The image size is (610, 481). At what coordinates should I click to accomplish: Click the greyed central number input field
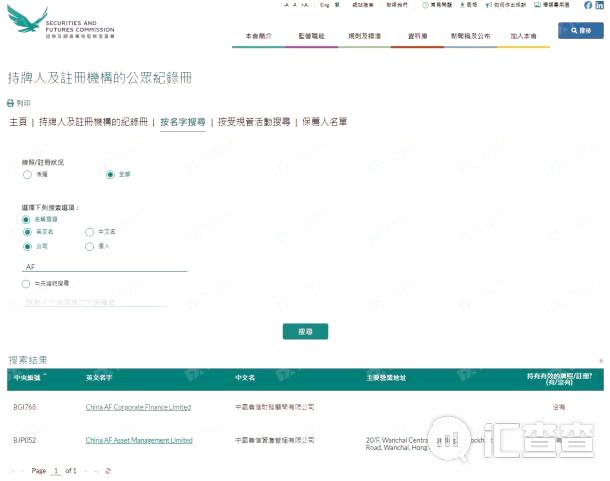tap(95, 302)
